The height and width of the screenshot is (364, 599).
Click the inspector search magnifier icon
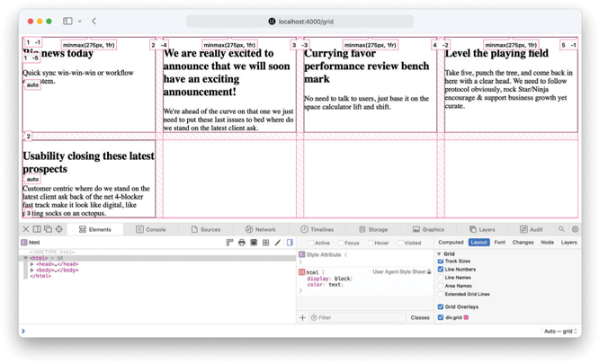click(x=561, y=229)
